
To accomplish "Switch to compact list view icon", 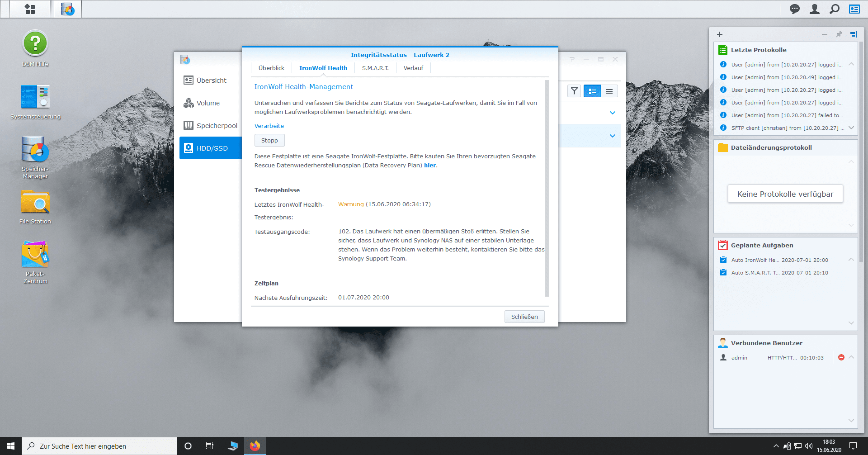I will click(x=609, y=91).
